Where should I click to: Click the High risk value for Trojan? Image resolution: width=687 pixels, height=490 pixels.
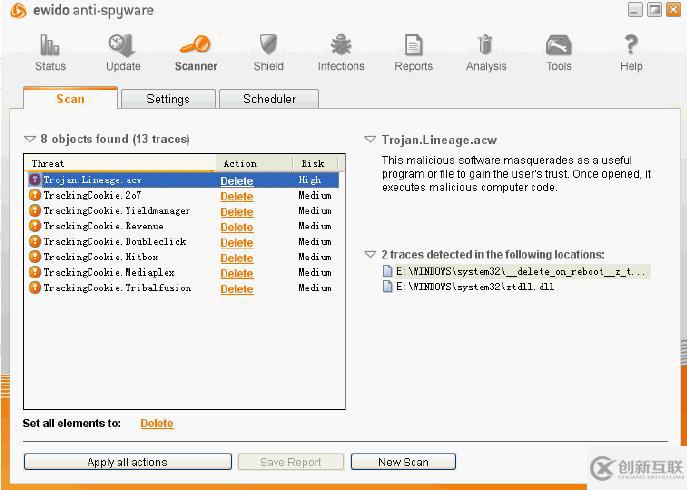pos(309,180)
